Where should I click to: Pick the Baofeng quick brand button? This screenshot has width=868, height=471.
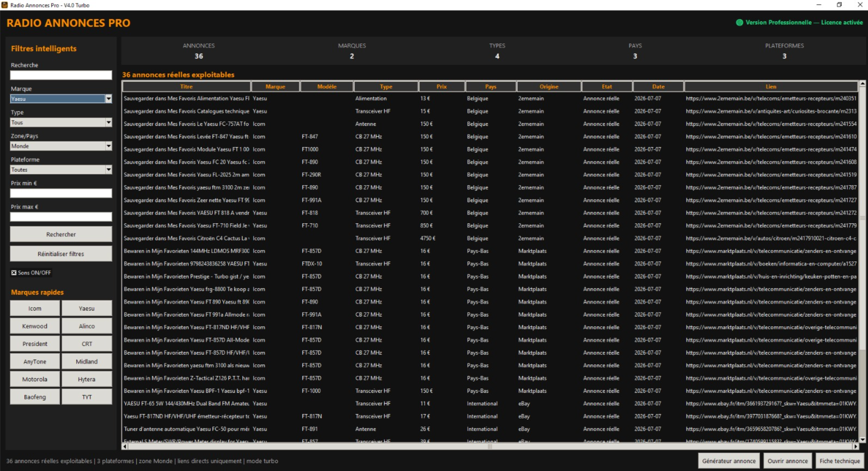point(35,397)
